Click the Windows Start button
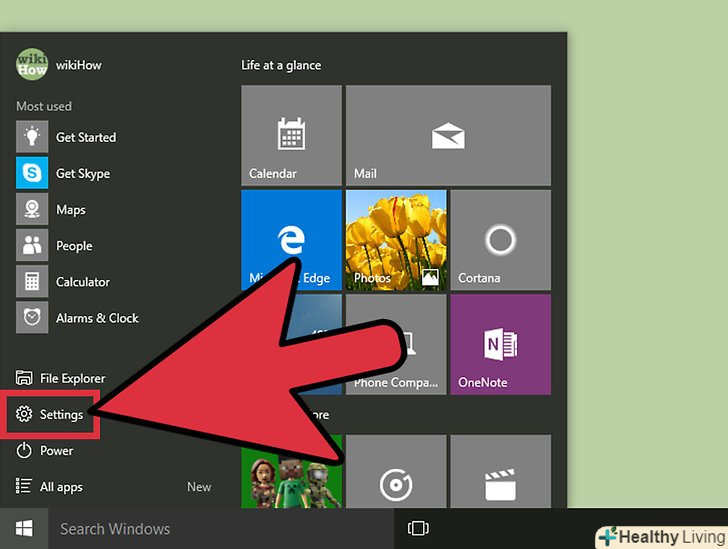Viewport: 728px width, 549px height. pyautogui.click(x=24, y=529)
